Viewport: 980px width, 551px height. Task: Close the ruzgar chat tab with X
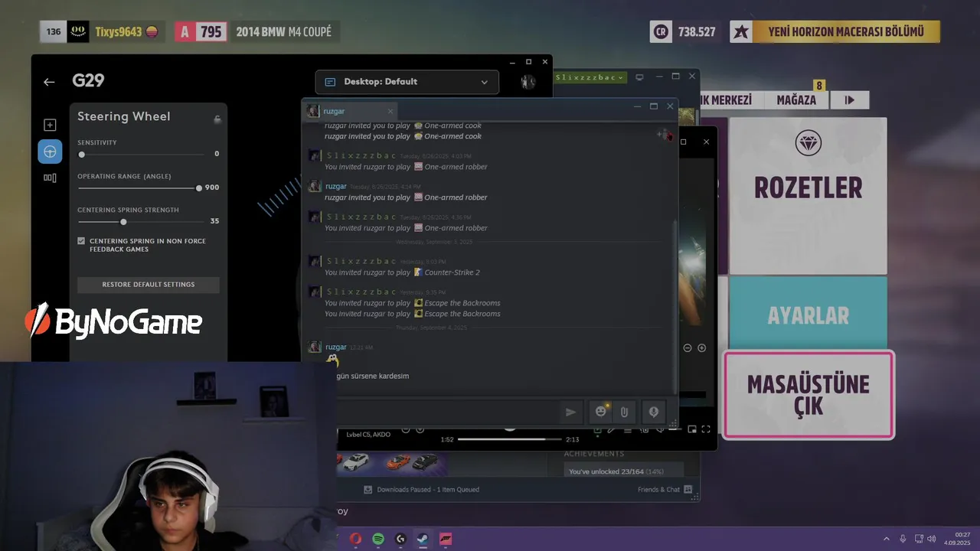[x=390, y=112]
